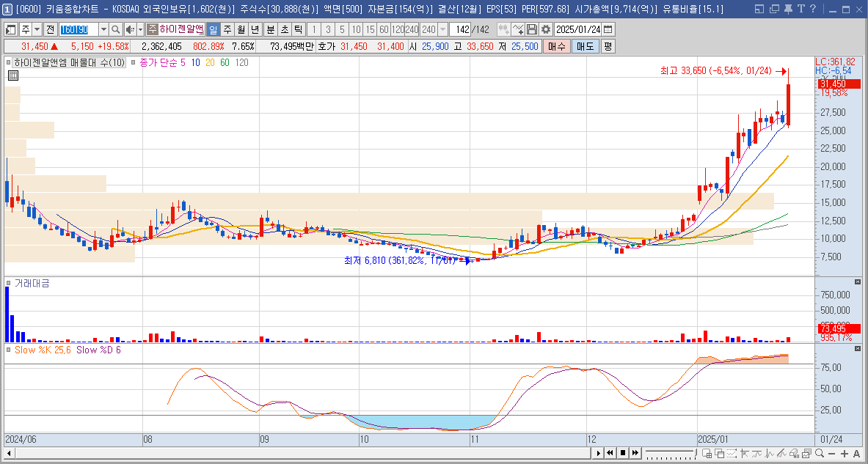Click the chart image capture icon at bottom
Viewport: 868px width, 464px height.
click(806, 454)
